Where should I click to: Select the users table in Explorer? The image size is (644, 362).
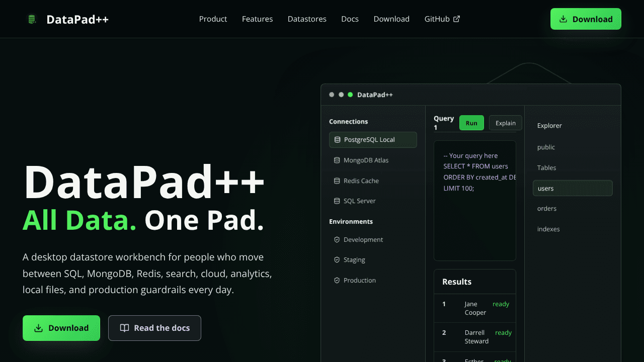pos(573,188)
